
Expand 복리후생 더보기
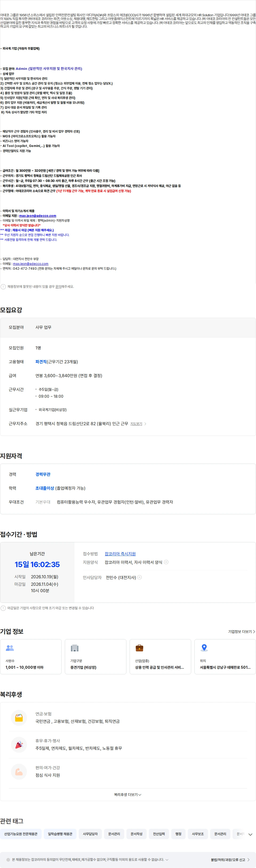point(128,795)
